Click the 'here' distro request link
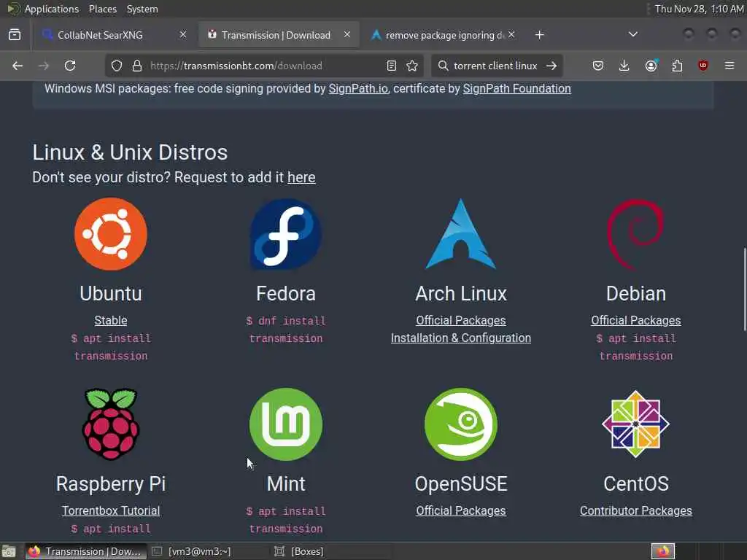The image size is (747, 560). pos(301,177)
